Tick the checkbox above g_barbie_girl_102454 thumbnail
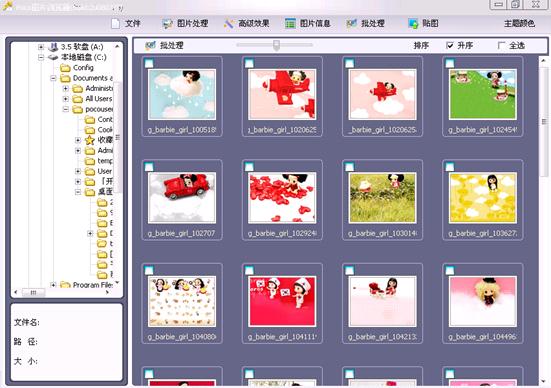 [x=450, y=63]
